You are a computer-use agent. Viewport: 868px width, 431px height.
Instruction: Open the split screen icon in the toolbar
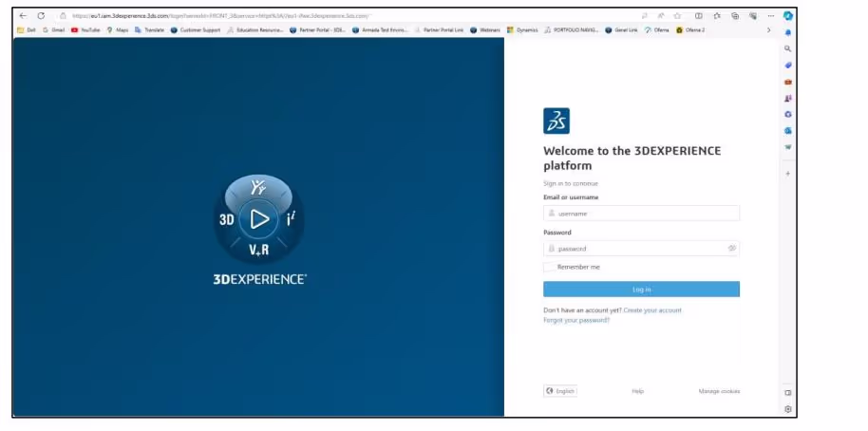[x=699, y=16]
